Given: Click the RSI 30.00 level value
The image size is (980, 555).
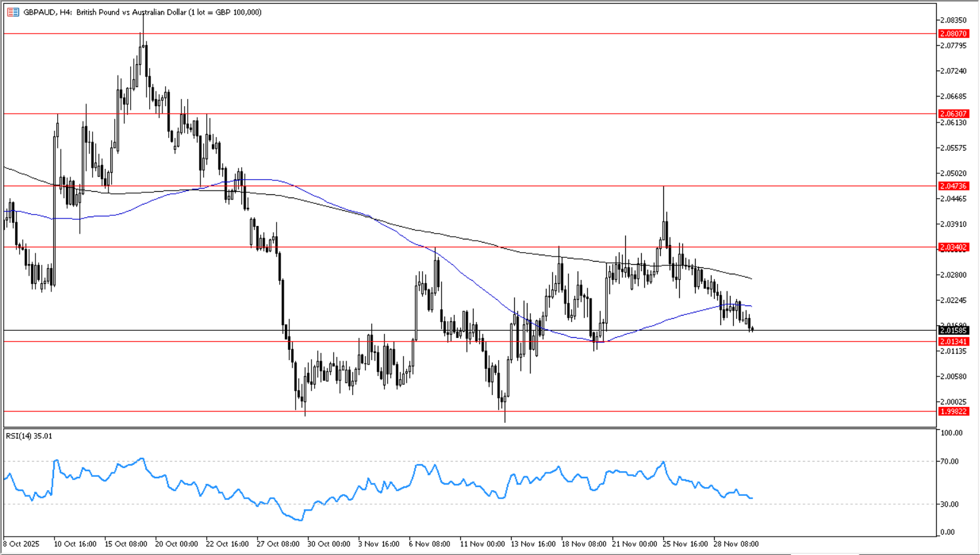Looking at the screenshot, I should tap(950, 504).
